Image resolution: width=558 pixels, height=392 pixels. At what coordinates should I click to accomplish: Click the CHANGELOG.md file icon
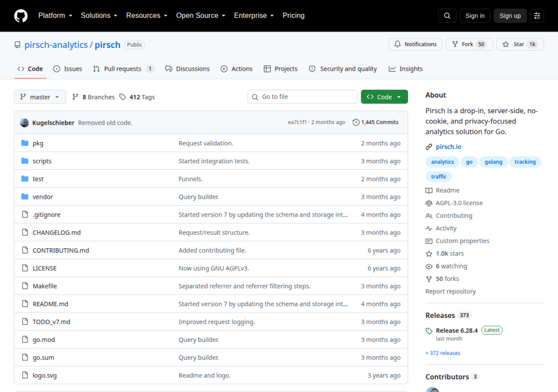[x=25, y=232]
